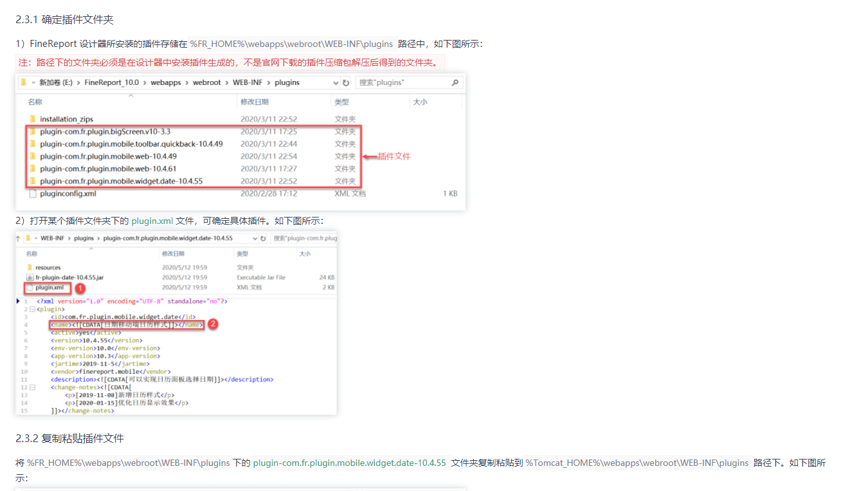868x491 pixels.
Task: Click search field in widget.date explorer window
Action: click(x=303, y=238)
